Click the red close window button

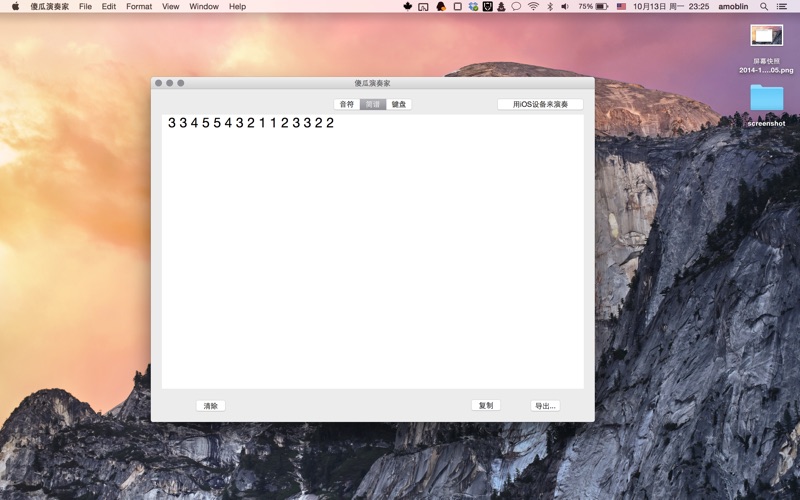point(159,83)
